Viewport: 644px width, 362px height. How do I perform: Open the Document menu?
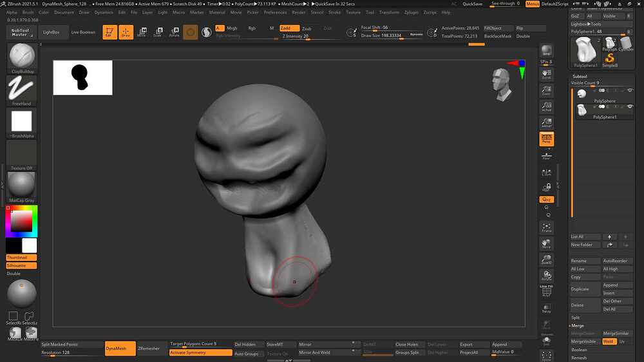[64, 12]
